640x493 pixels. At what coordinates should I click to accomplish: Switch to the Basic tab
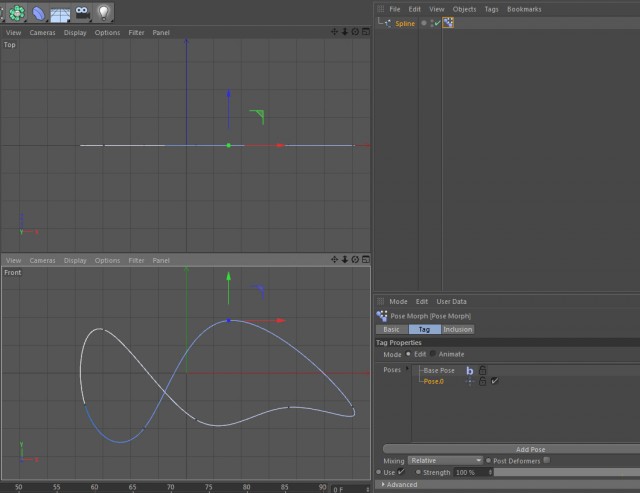pos(391,329)
